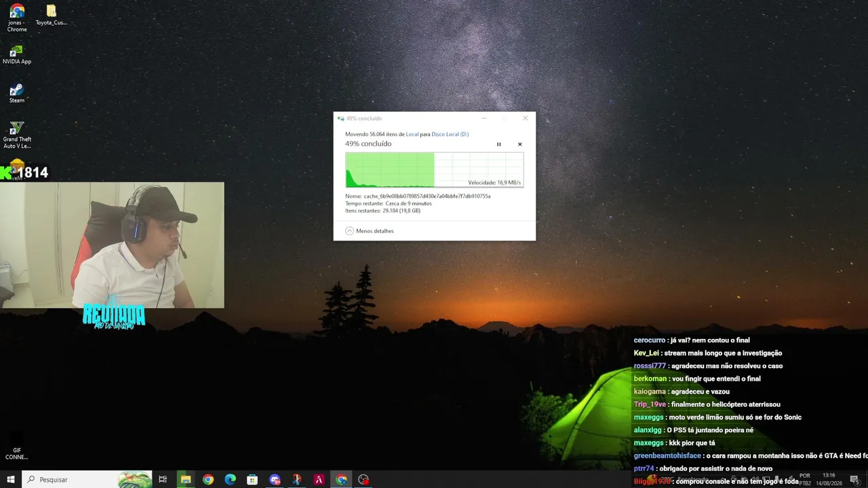
Task: Open the 'Disco Local (D:)' destination link
Action: tap(450, 134)
